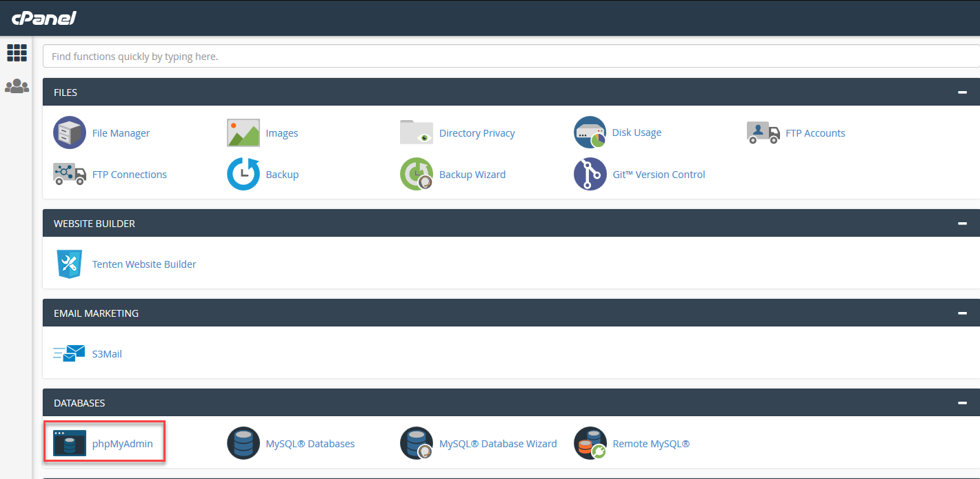Collapse the DATABASES section
The image size is (980, 479).
coord(962,402)
